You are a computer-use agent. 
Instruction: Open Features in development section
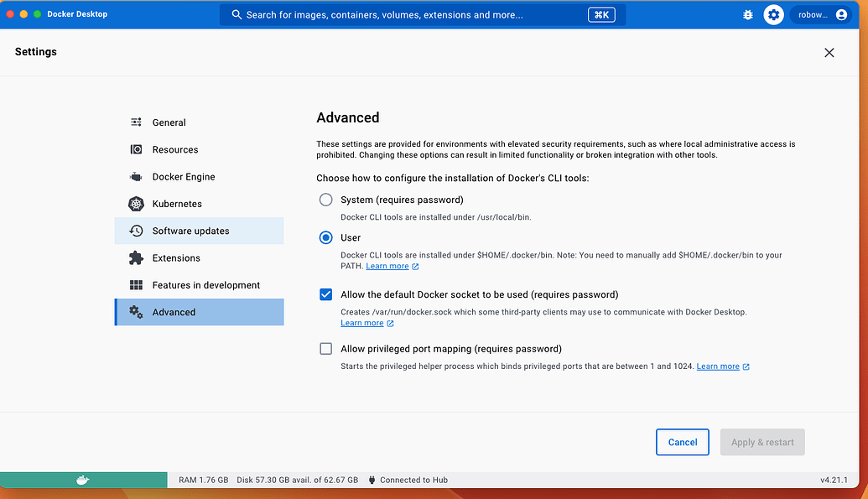point(205,284)
